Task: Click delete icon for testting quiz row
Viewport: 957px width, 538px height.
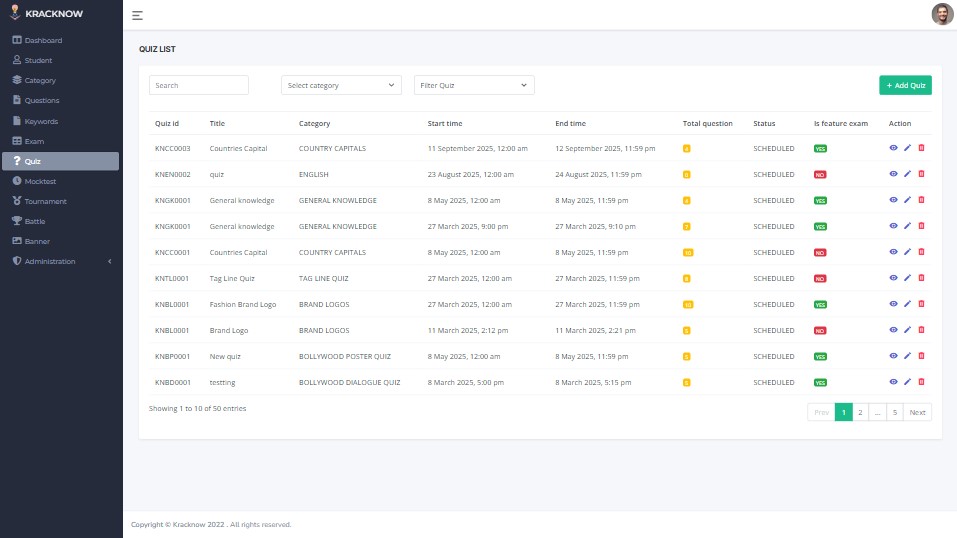Action: point(921,382)
